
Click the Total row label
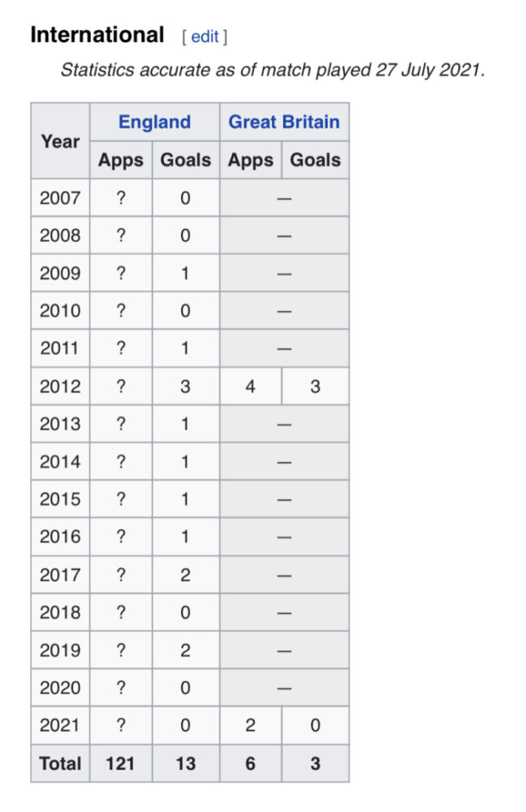click(60, 763)
